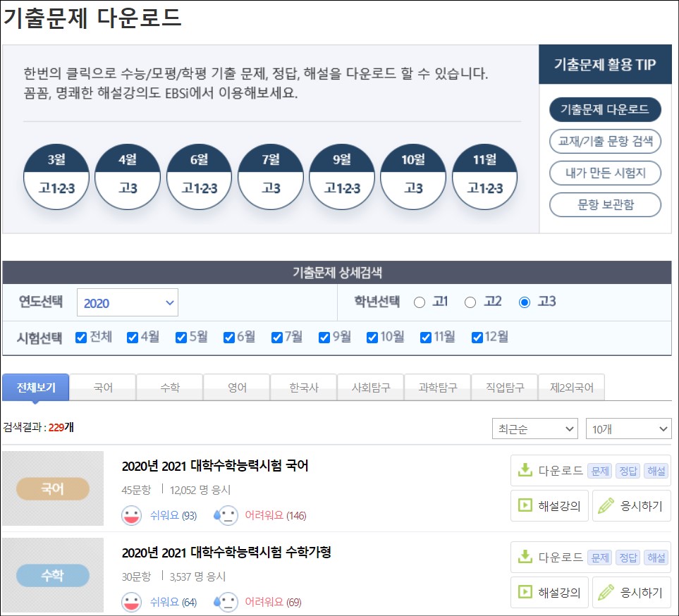
Task: Choose the 11월 고1·2·3 circle
Action: point(484,177)
